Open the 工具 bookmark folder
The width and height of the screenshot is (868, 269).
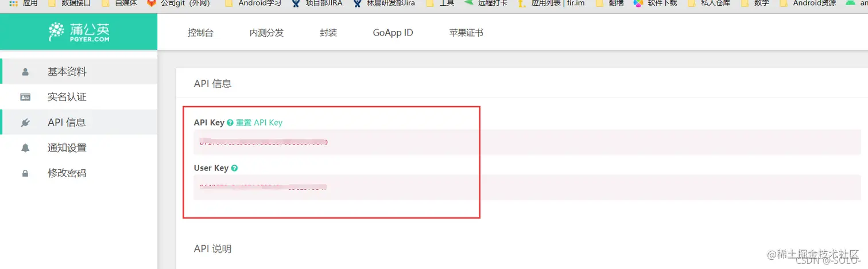pos(441,3)
